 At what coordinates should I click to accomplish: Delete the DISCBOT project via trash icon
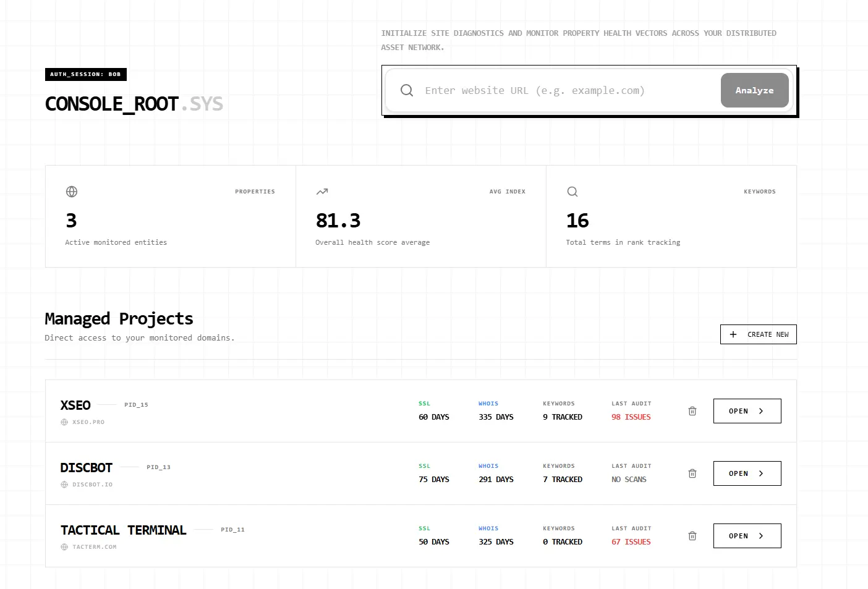pos(692,473)
